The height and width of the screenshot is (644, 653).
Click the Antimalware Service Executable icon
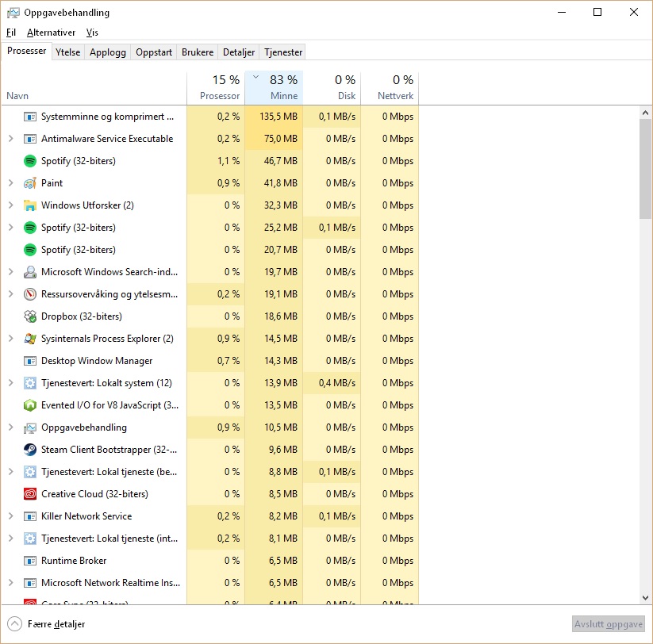pyautogui.click(x=30, y=139)
